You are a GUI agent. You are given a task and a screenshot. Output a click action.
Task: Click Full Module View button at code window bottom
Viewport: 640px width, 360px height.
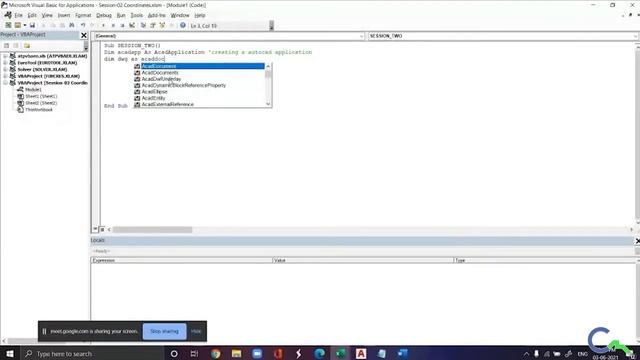[102, 229]
